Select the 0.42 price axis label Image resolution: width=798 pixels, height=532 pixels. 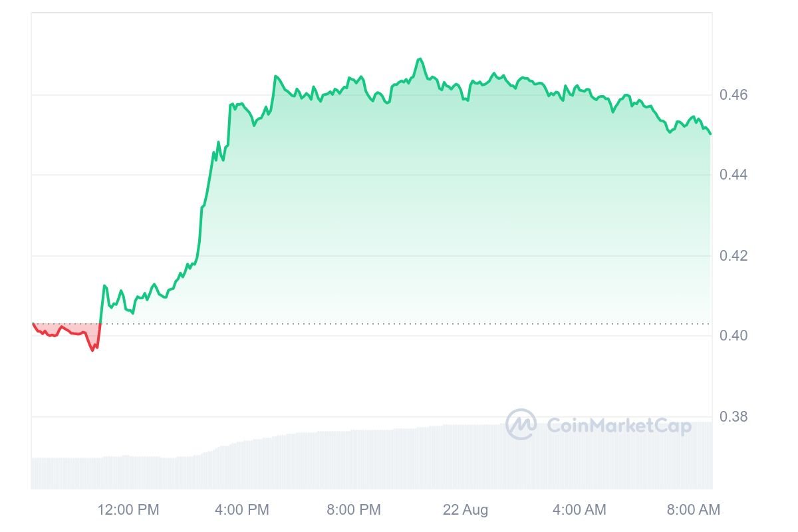733,256
